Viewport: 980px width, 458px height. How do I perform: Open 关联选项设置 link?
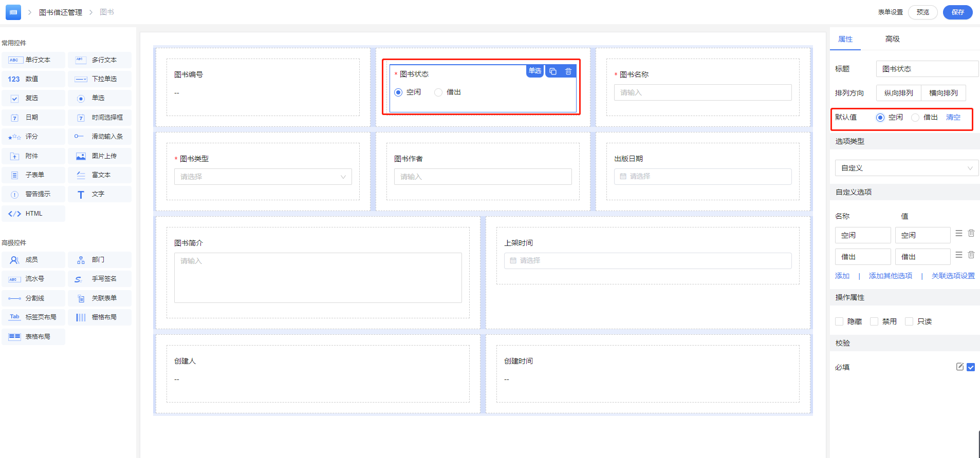(x=953, y=276)
